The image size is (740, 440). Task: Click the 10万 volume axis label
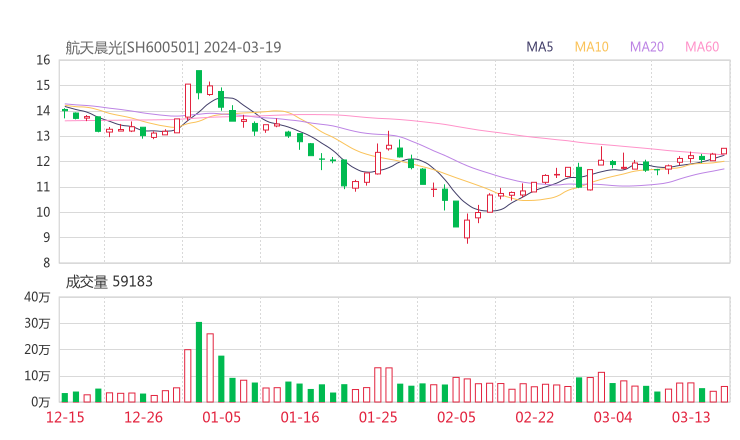(x=37, y=376)
